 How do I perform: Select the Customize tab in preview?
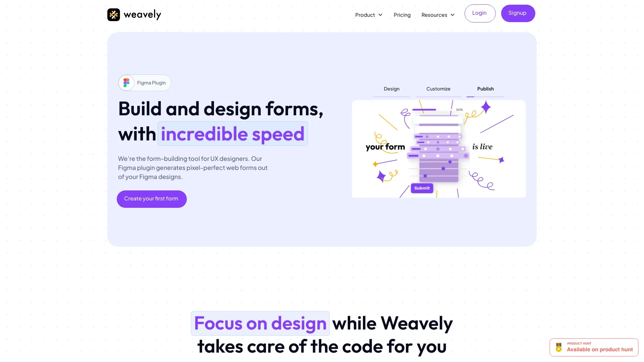(438, 88)
